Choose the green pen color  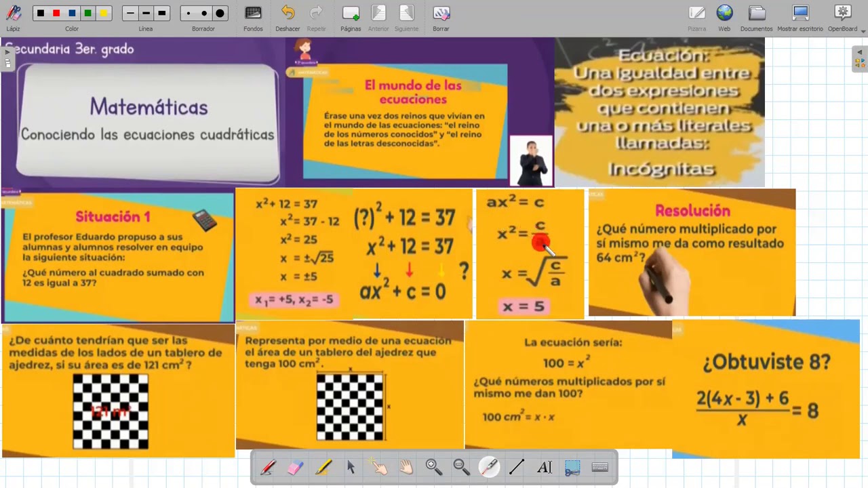click(x=87, y=14)
